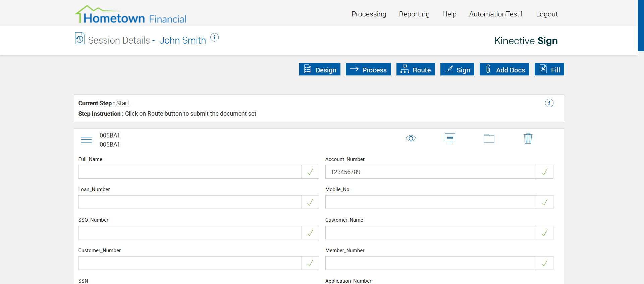Click the Hometown Financial logo
Screen dimensions: 644x284
[130, 15]
